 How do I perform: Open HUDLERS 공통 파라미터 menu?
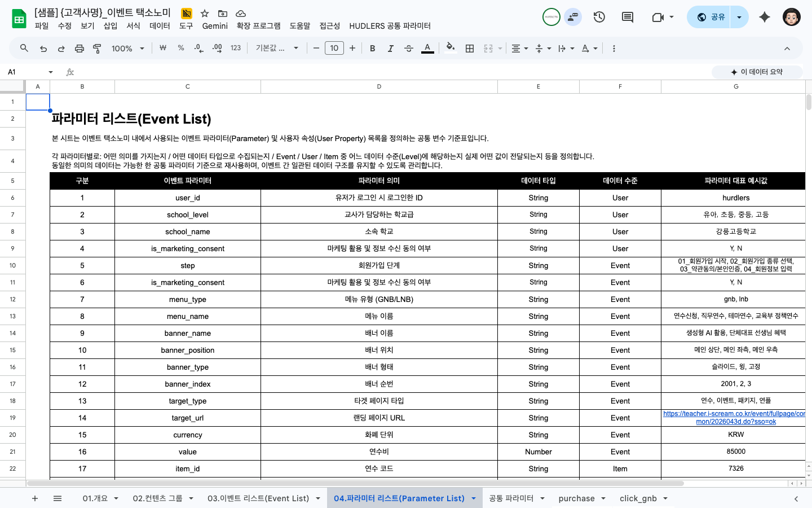point(390,26)
